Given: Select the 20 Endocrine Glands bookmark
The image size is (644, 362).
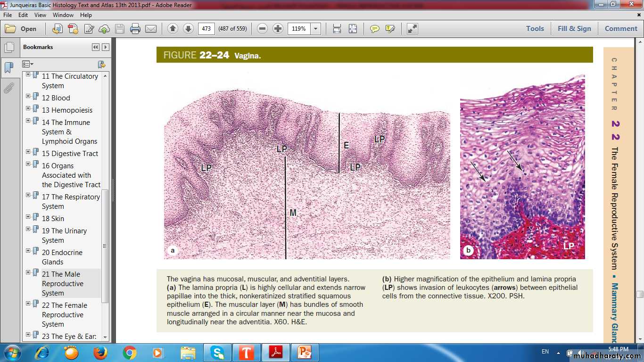Looking at the screenshot, I should (x=62, y=257).
